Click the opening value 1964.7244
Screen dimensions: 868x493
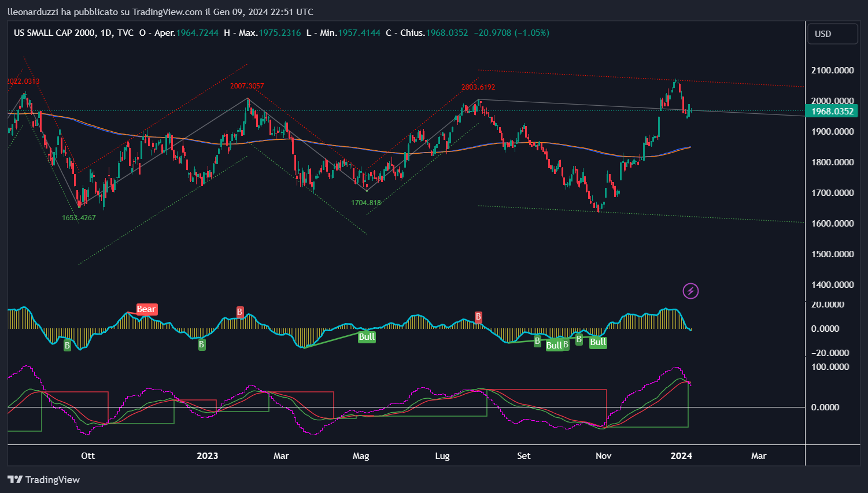tap(197, 33)
